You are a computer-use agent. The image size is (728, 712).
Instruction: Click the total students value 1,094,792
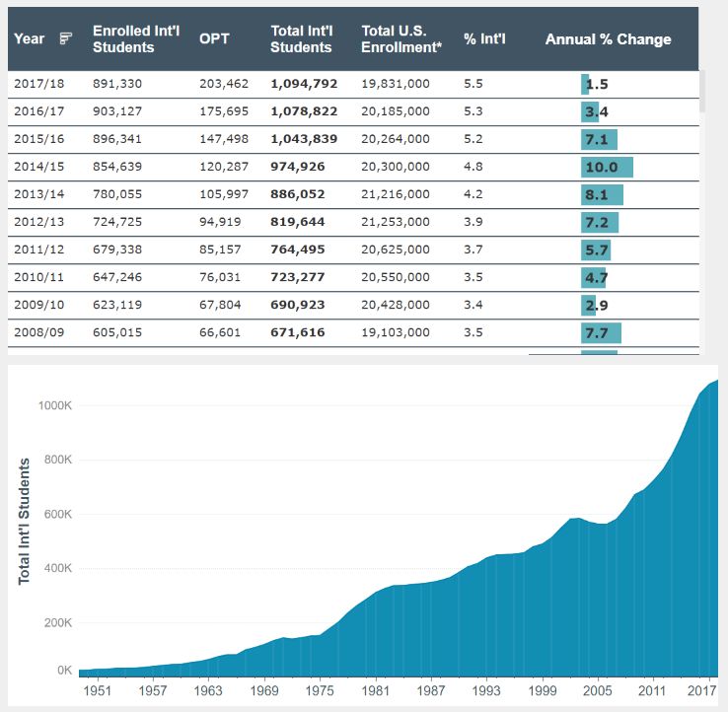(x=304, y=84)
